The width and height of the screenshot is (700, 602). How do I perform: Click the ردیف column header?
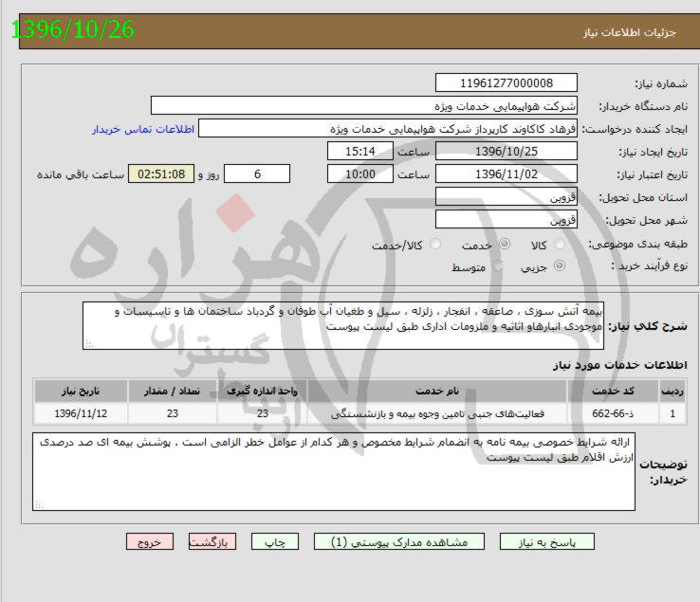pos(672,391)
